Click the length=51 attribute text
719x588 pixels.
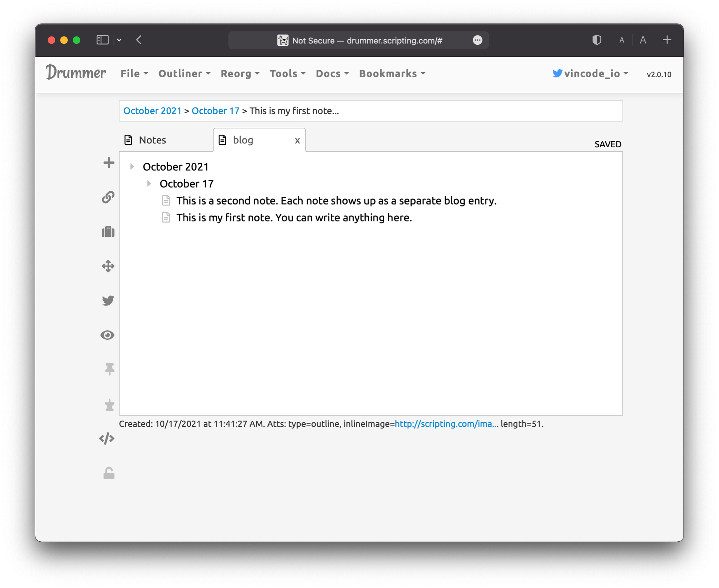pyautogui.click(x=522, y=424)
